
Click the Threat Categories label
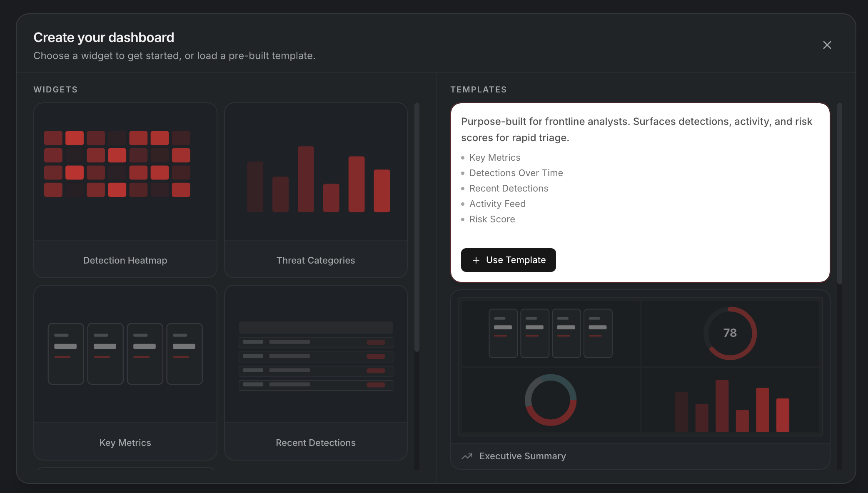(316, 261)
